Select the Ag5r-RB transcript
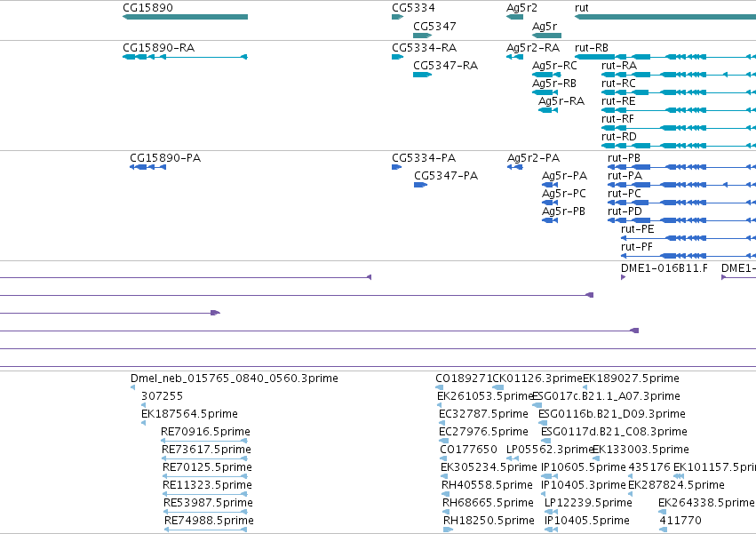756x534 pixels. [545, 92]
